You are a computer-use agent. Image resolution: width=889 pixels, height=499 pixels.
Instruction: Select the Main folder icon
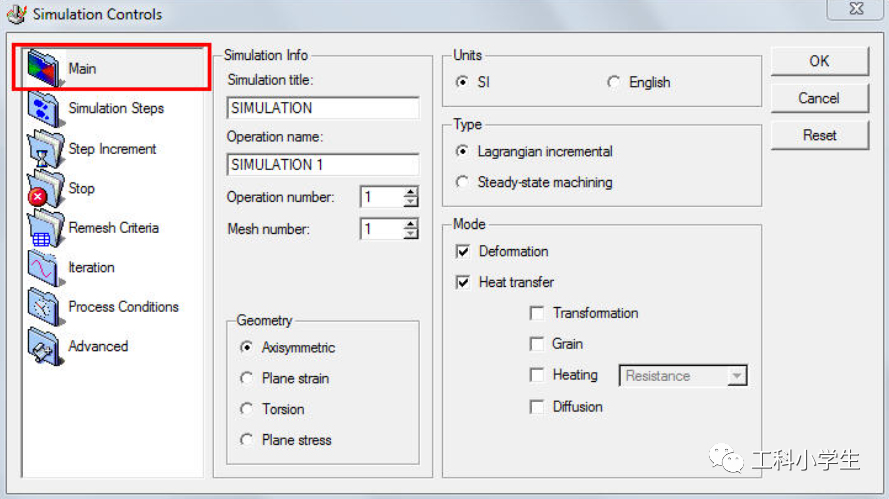pos(44,68)
